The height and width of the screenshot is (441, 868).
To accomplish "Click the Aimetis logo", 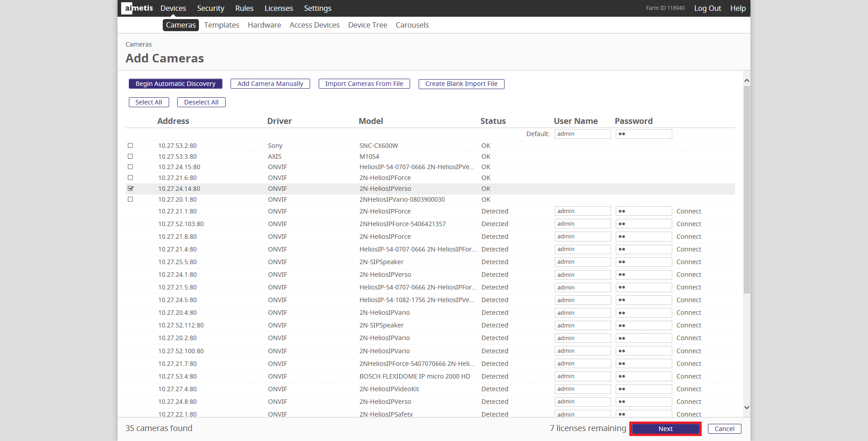I will coord(137,8).
